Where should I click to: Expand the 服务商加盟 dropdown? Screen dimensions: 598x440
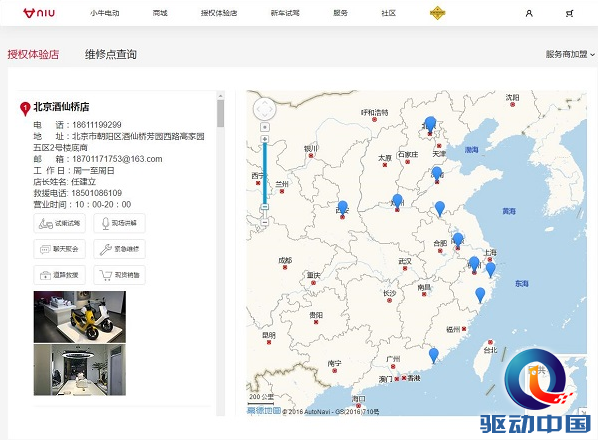coord(570,54)
